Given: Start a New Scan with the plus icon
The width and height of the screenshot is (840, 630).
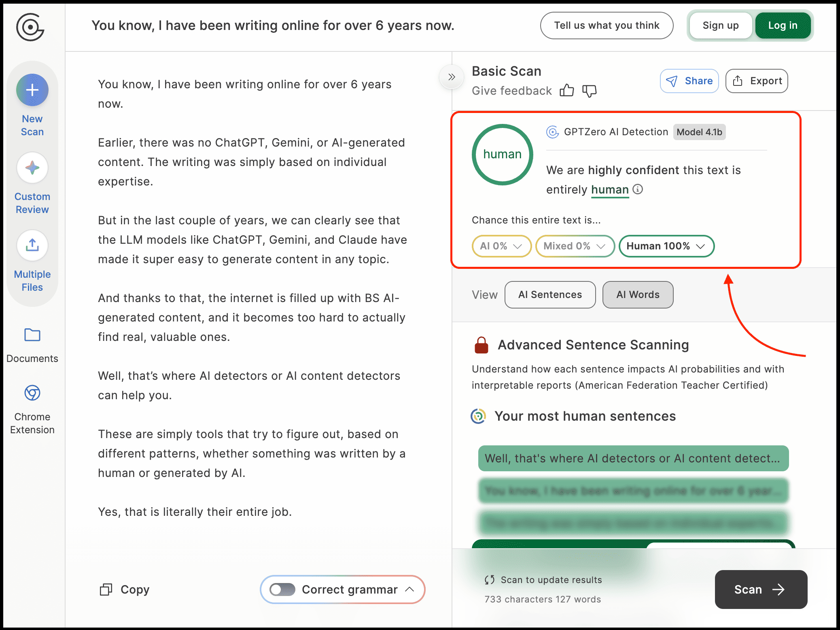Looking at the screenshot, I should click(32, 90).
